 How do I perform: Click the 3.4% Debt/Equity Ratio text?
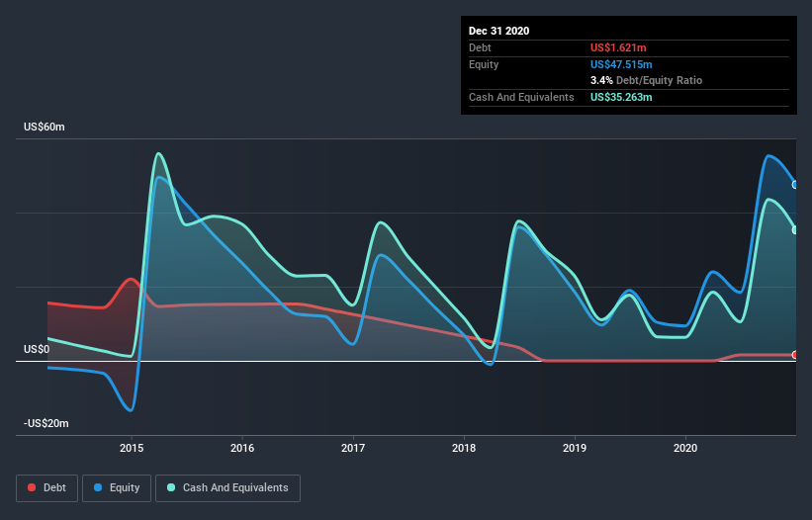click(x=646, y=80)
